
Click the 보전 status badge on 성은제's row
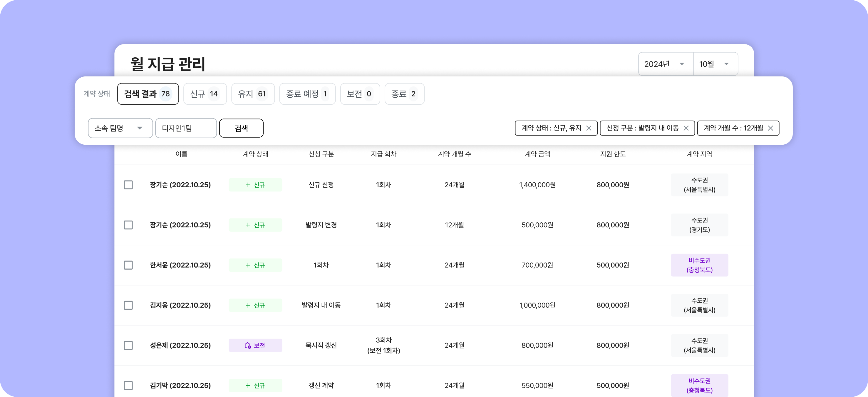[x=255, y=346]
